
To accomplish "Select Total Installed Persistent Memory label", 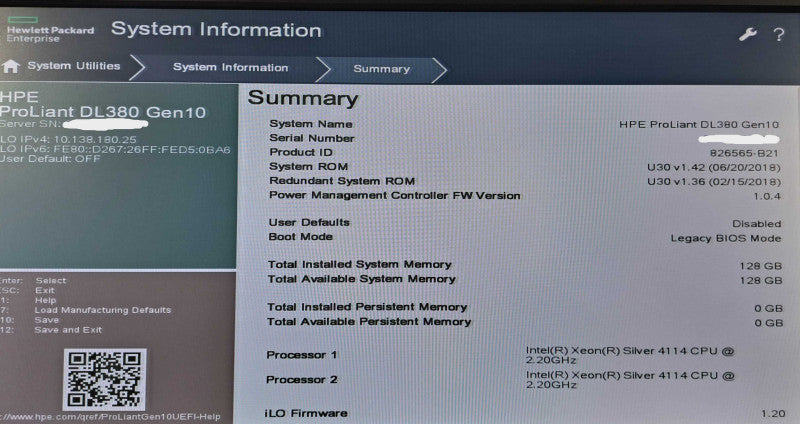I will pyautogui.click(x=367, y=307).
